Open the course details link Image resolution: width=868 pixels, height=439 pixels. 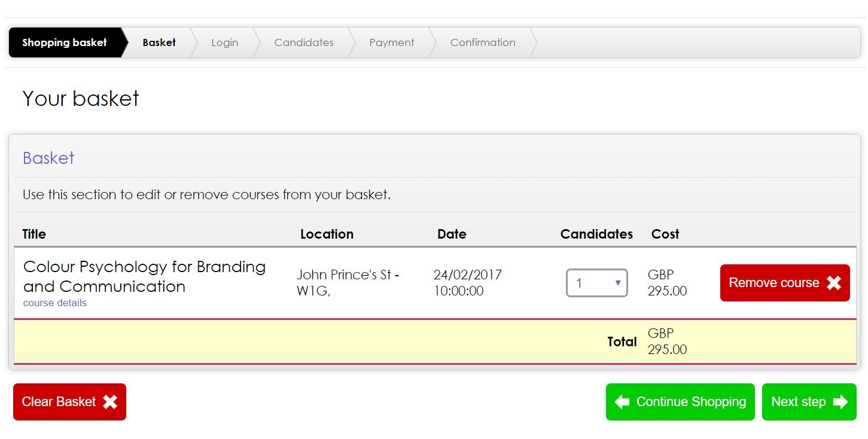click(x=55, y=303)
